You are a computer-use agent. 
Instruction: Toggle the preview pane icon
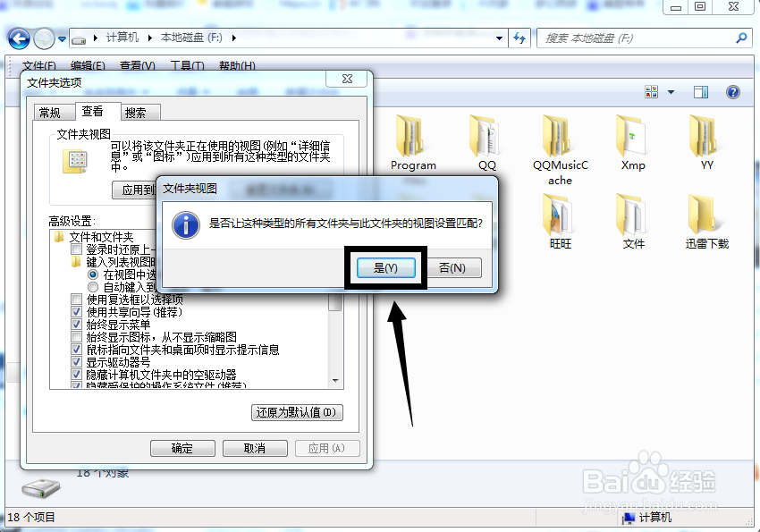pos(701,91)
